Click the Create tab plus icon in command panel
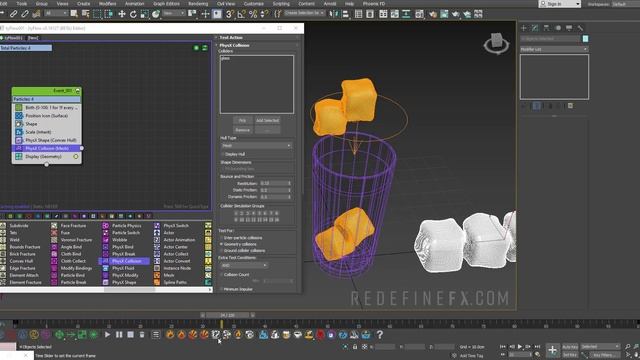 click(x=524, y=28)
